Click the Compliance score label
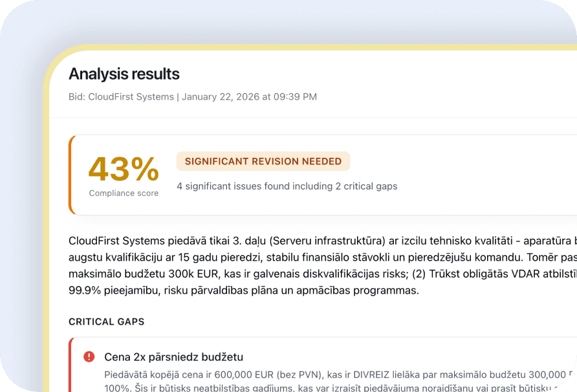Viewport: 577px width, 392px height. (x=124, y=193)
